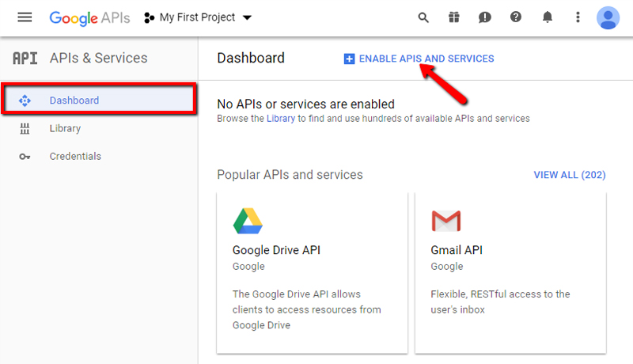Viewport: 633px width, 364px height.
Task: Open Library in the sidebar
Action: click(x=100, y=128)
